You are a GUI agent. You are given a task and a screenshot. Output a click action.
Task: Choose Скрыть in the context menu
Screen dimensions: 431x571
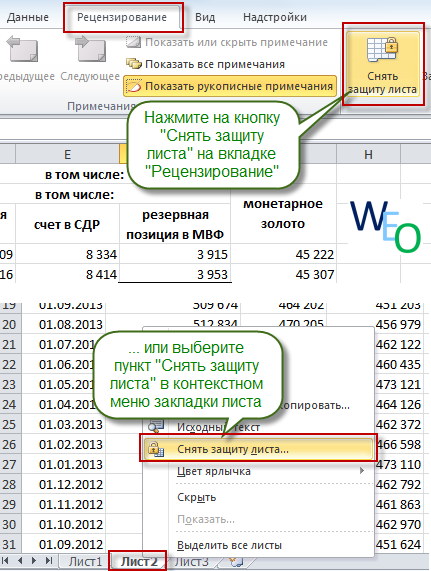point(258,497)
